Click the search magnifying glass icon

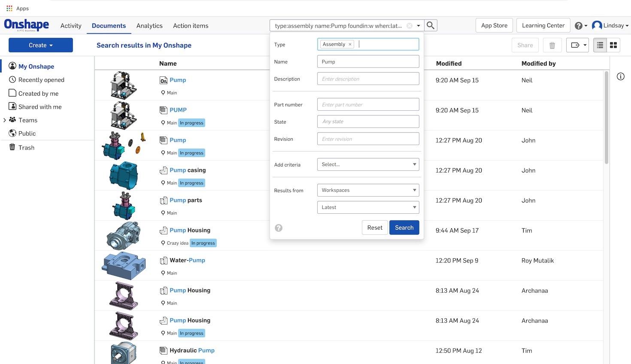430,25
